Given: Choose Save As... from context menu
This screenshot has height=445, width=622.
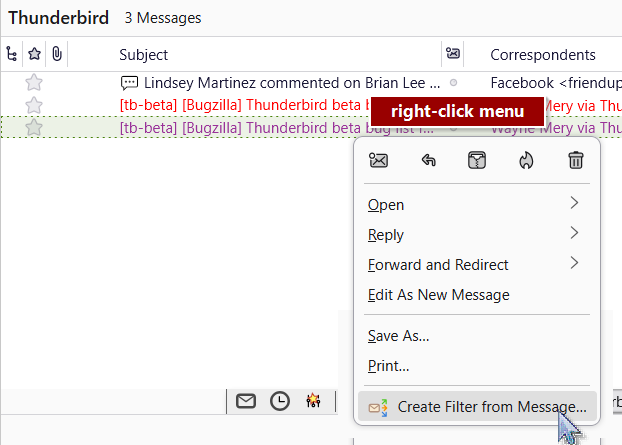Looking at the screenshot, I should coord(477,336).
